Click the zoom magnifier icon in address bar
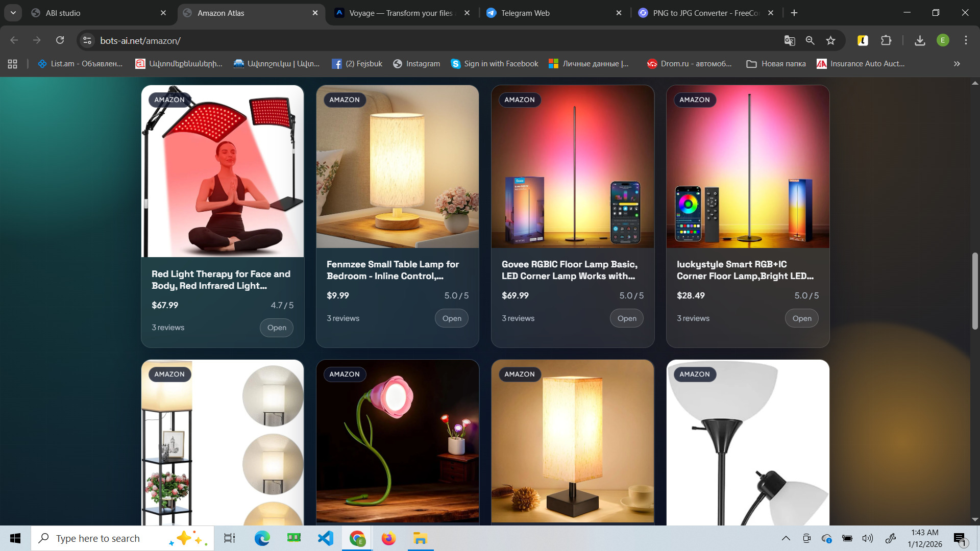This screenshot has height=551, width=980. [x=810, y=41]
